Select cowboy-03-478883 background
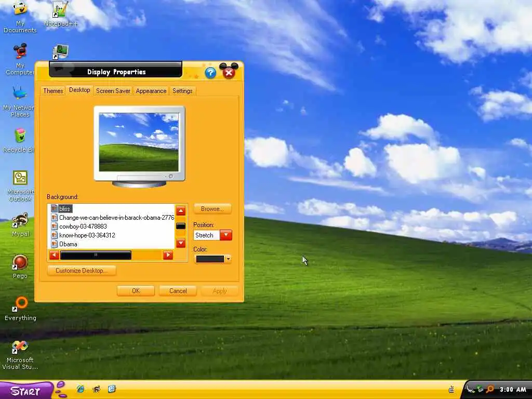This screenshot has width=532, height=399. (83, 227)
